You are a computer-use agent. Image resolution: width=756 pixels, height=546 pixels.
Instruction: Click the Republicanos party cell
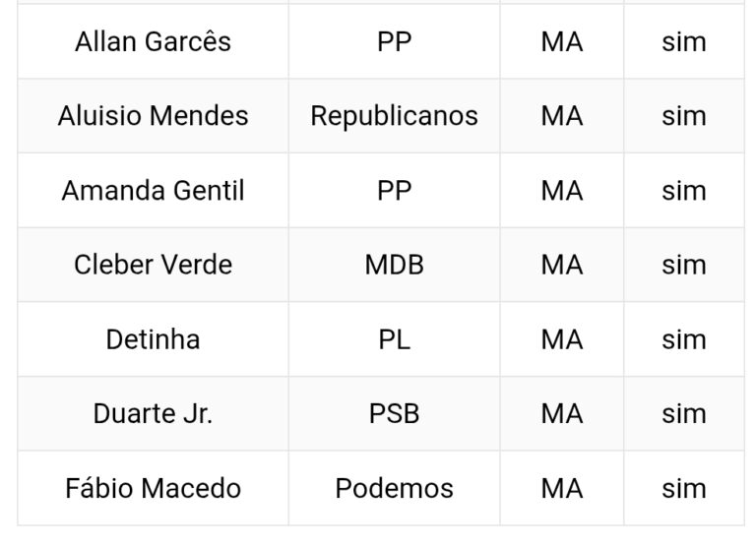(394, 116)
